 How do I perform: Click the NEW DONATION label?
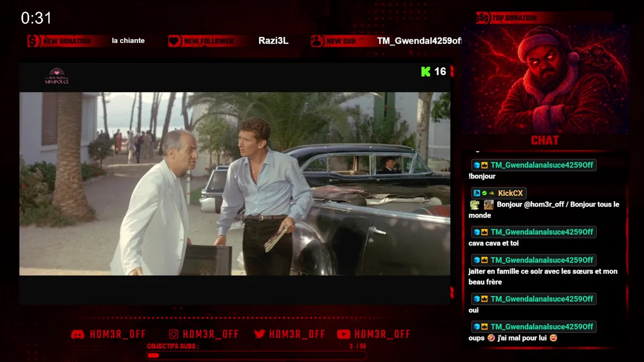(x=67, y=41)
